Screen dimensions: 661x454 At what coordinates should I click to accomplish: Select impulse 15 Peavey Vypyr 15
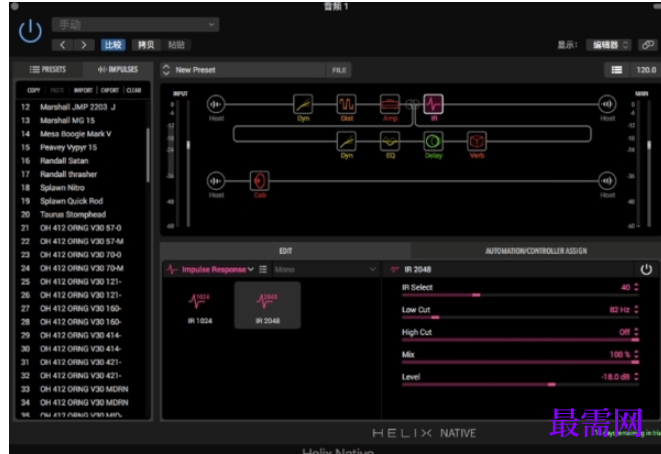tap(82, 148)
